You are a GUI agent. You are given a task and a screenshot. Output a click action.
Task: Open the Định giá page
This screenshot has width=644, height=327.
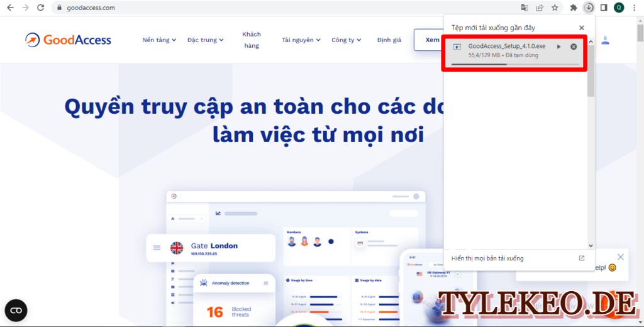(389, 40)
